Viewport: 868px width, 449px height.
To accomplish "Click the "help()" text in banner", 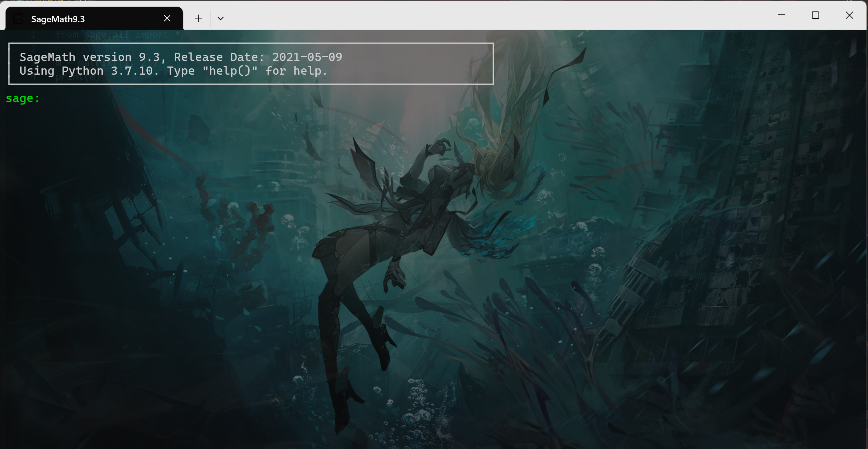I will point(230,71).
